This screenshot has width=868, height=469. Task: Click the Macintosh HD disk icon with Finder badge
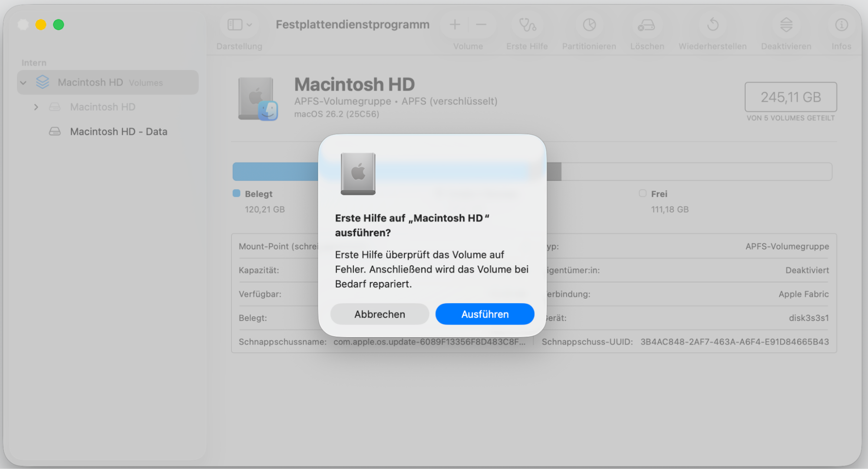[x=258, y=99]
